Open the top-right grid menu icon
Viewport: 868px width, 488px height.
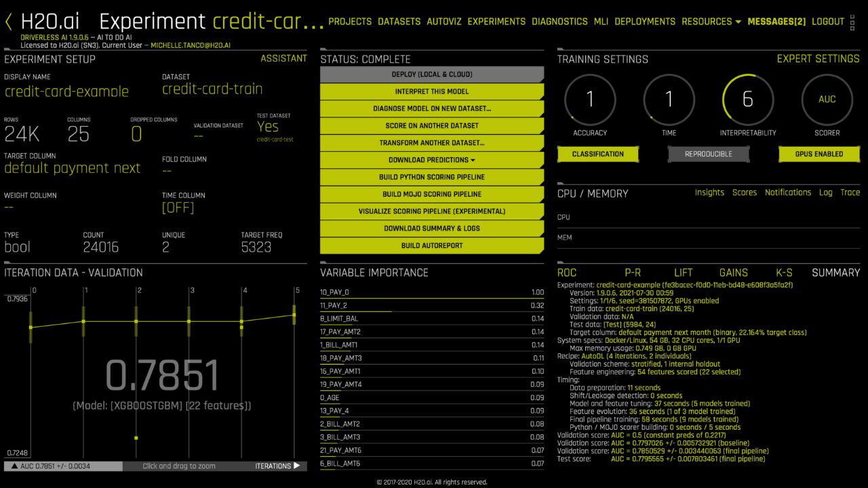coord(854,22)
